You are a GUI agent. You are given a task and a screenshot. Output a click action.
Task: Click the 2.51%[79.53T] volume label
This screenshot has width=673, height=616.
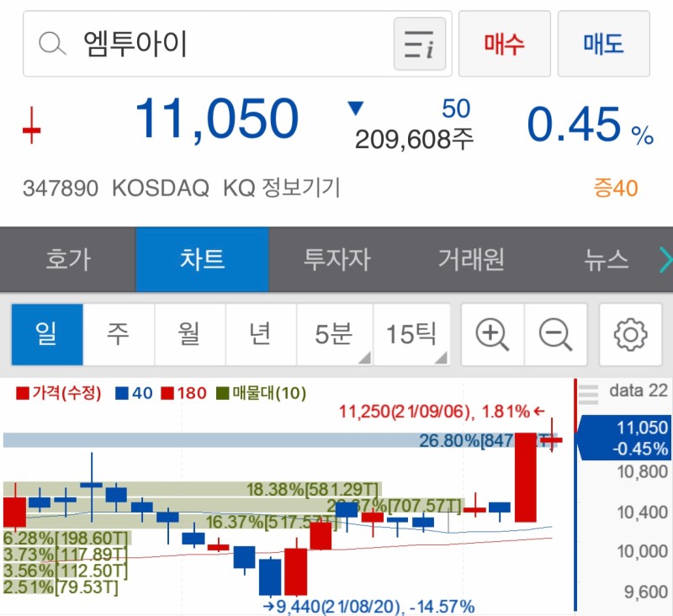61,587
